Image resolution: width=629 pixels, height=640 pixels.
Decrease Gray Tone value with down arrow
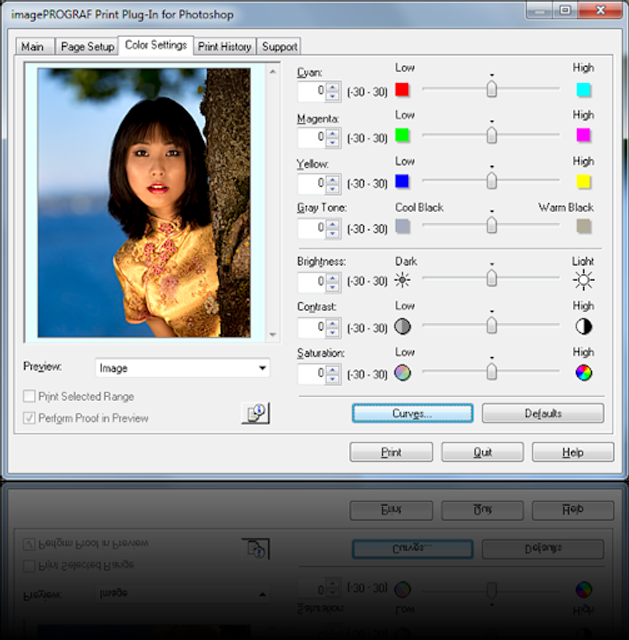pos(333,233)
